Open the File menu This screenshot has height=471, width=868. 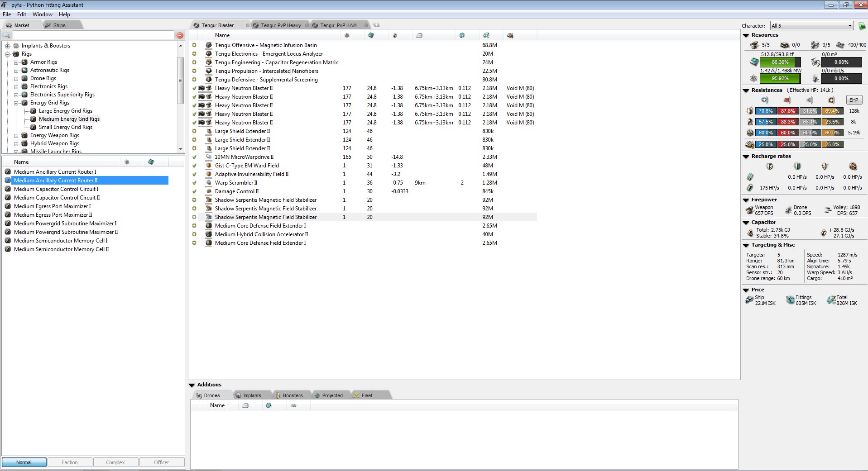click(7, 14)
